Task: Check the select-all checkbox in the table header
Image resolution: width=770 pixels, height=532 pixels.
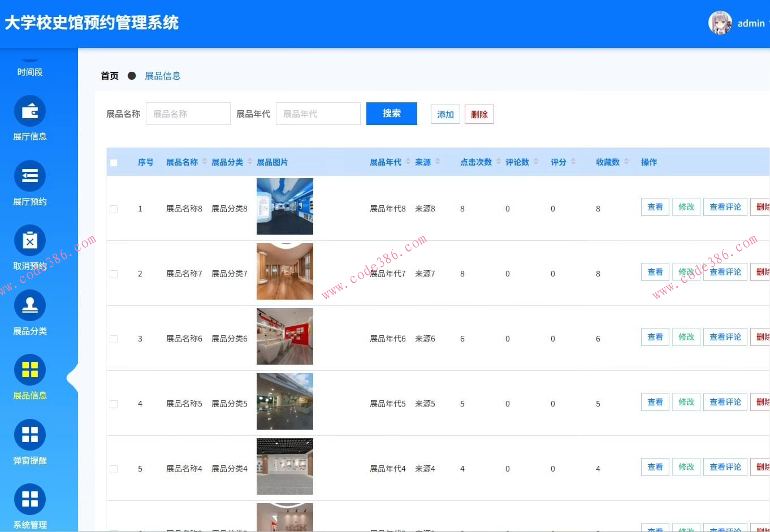Action: coord(114,162)
